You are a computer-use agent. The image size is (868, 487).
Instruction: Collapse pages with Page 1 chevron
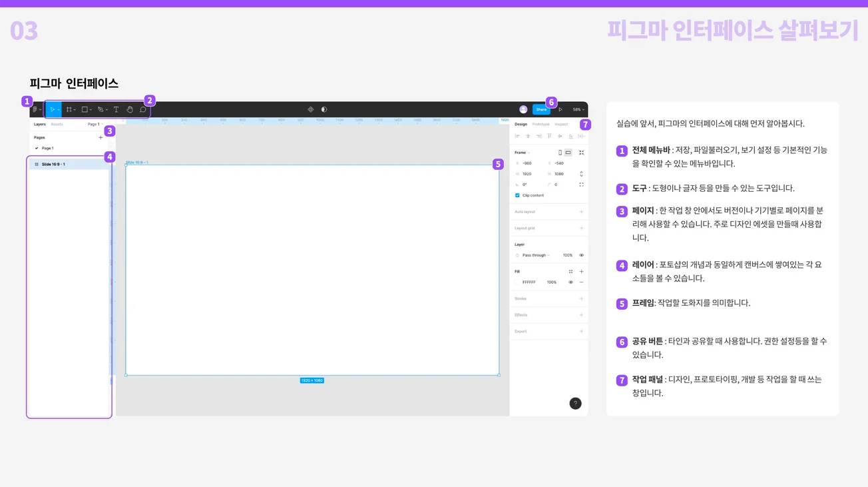tap(102, 124)
